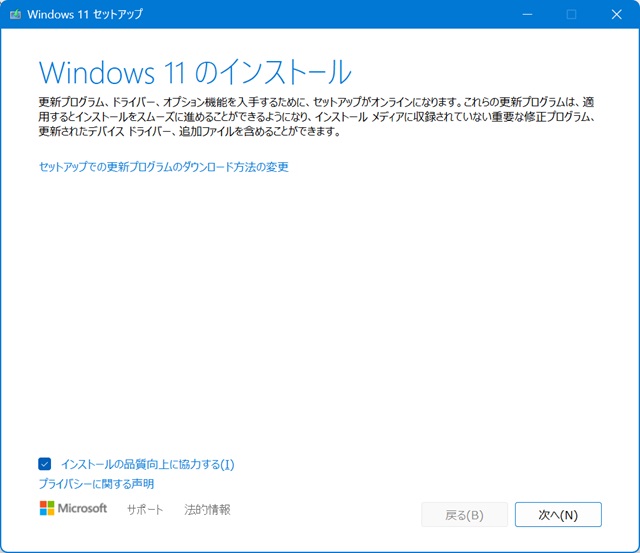Click the Windows 11 のインストール heading
The height and width of the screenshot is (553, 640).
tap(195, 72)
